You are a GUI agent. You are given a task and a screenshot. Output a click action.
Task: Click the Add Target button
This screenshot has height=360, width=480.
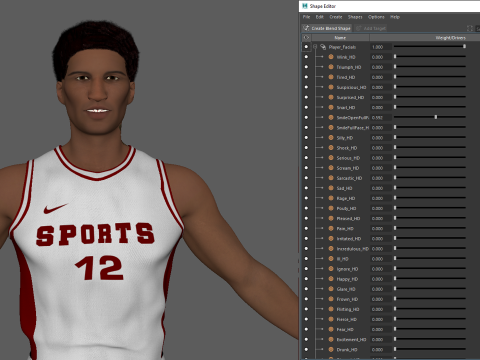(371, 28)
